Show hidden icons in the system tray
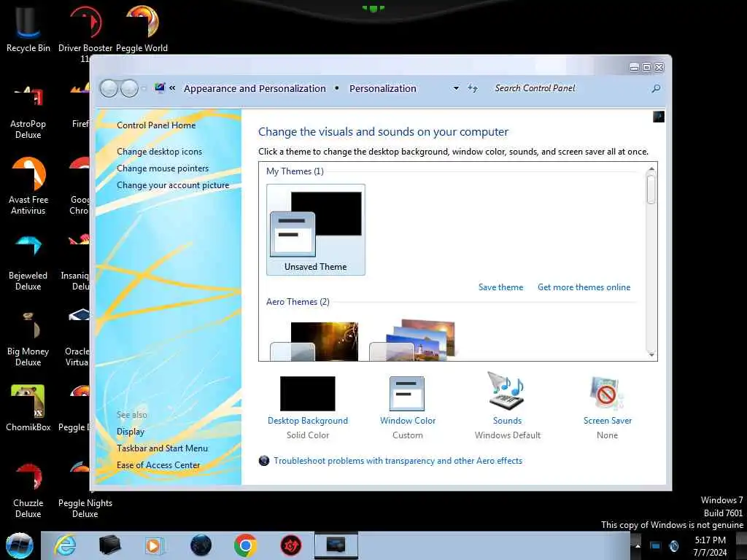Screen dimensions: 747x560 point(638,546)
